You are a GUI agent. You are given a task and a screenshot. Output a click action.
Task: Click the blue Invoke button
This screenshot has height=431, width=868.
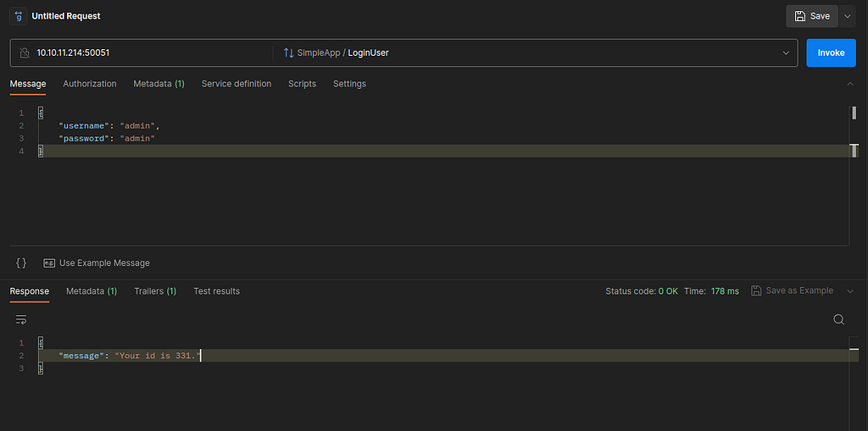[x=831, y=53]
